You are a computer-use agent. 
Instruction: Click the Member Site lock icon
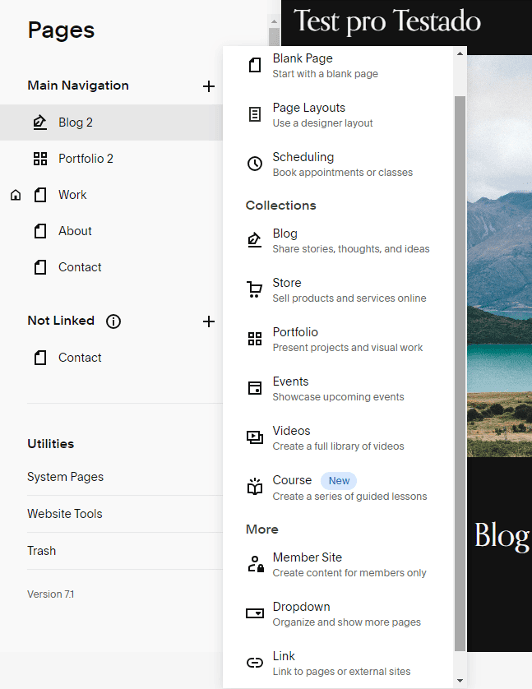tap(256, 564)
